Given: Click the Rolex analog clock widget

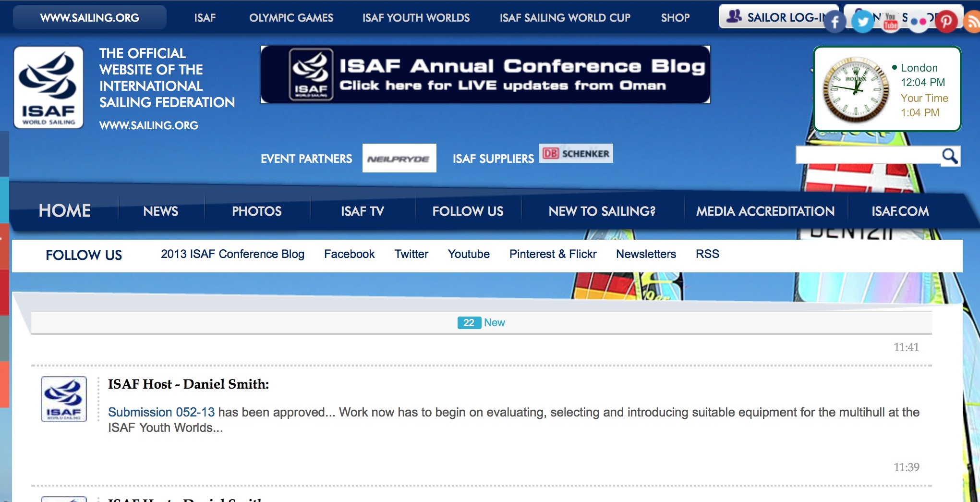Looking at the screenshot, I should pyautogui.click(x=856, y=90).
